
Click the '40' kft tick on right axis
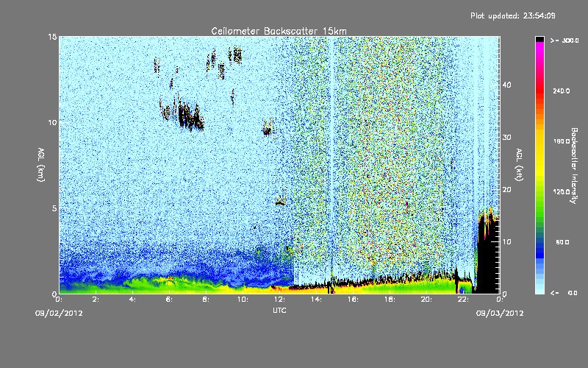click(x=506, y=85)
